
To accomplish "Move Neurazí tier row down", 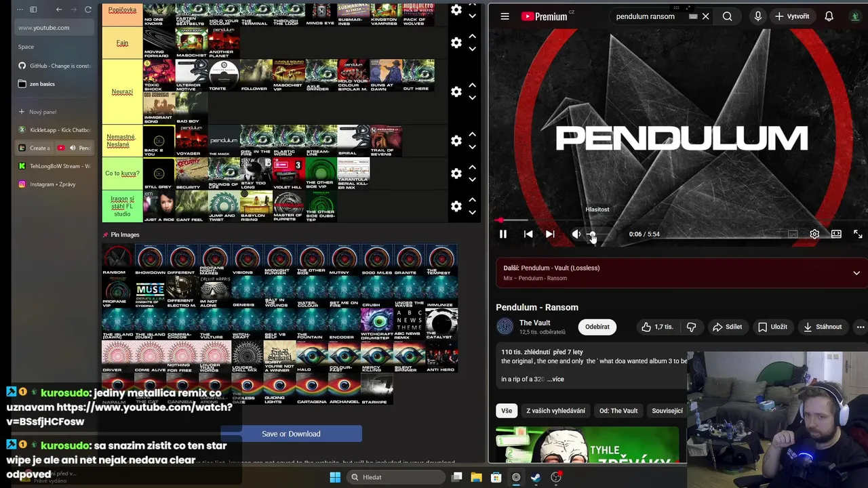I will coord(473,98).
